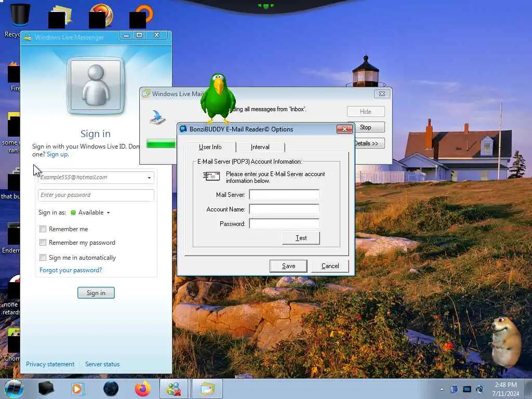532x399 pixels.
Task: Open the Privacy statement link
Action: point(50,364)
